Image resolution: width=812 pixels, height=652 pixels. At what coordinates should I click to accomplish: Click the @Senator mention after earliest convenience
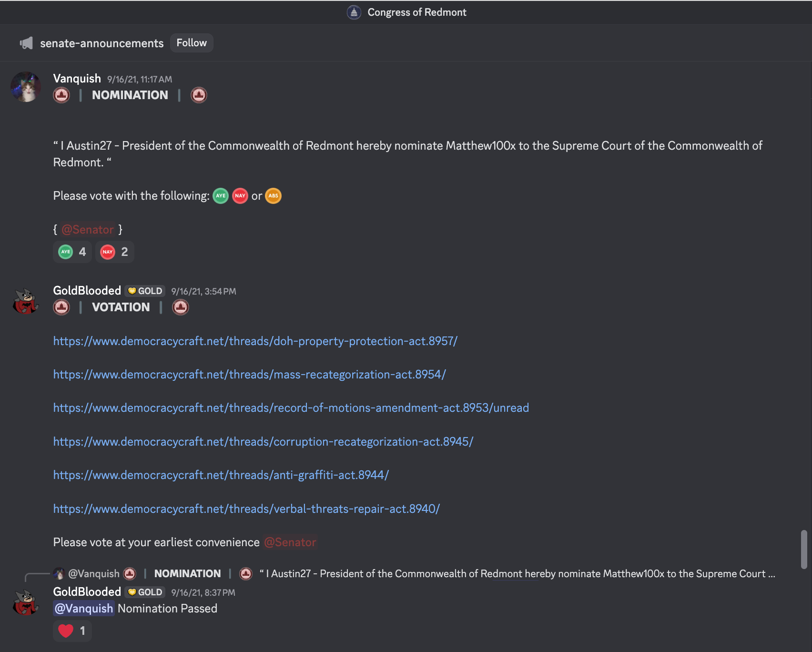pos(290,542)
